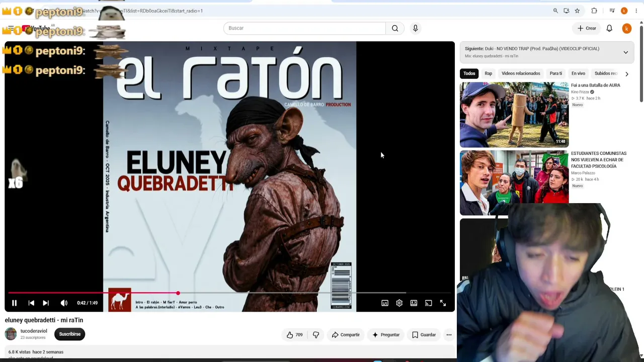The height and width of the screenshot is (362, 644).
Task: Pause the video playback
Action: pyautogui.click(x=14, y=303)
